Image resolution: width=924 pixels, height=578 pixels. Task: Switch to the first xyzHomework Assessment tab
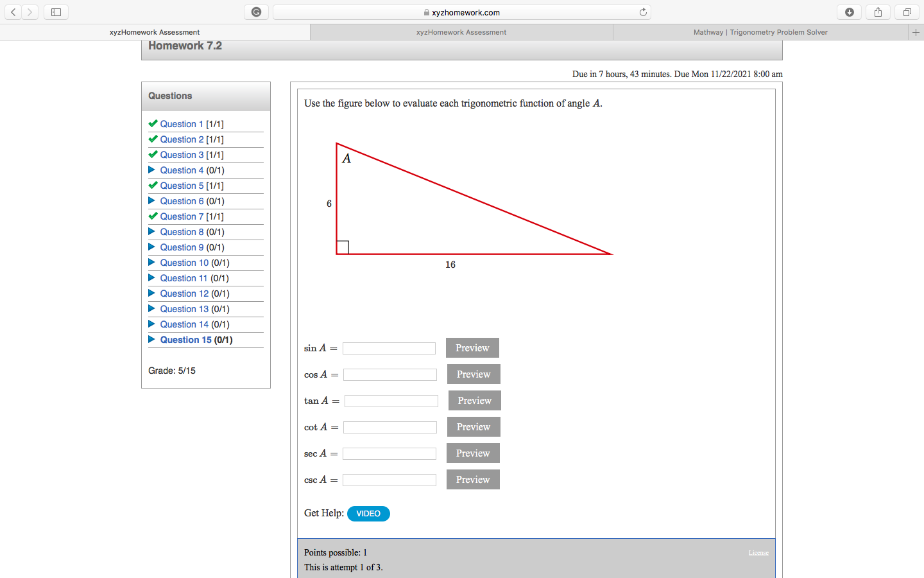click(x=154, y=31)
